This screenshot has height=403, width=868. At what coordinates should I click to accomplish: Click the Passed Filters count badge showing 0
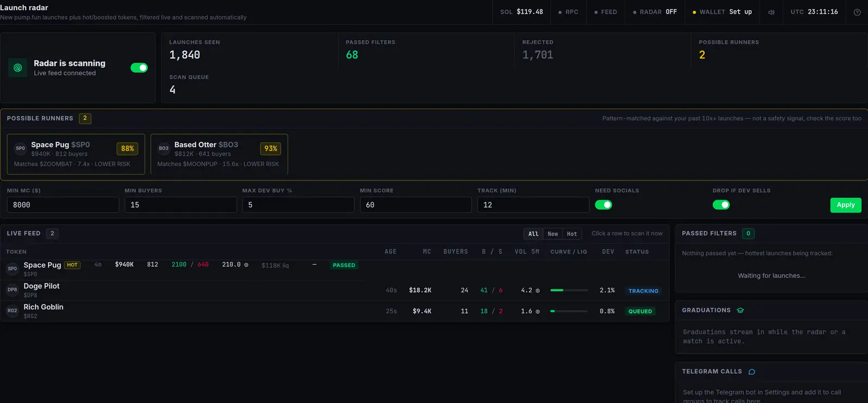tap(748, 234)
